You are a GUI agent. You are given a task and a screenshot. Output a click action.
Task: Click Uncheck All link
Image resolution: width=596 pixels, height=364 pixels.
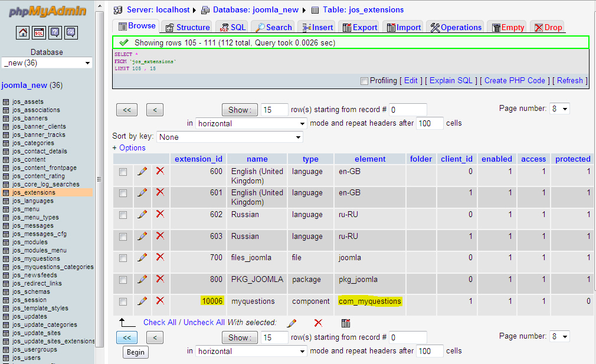click(204, 323)
